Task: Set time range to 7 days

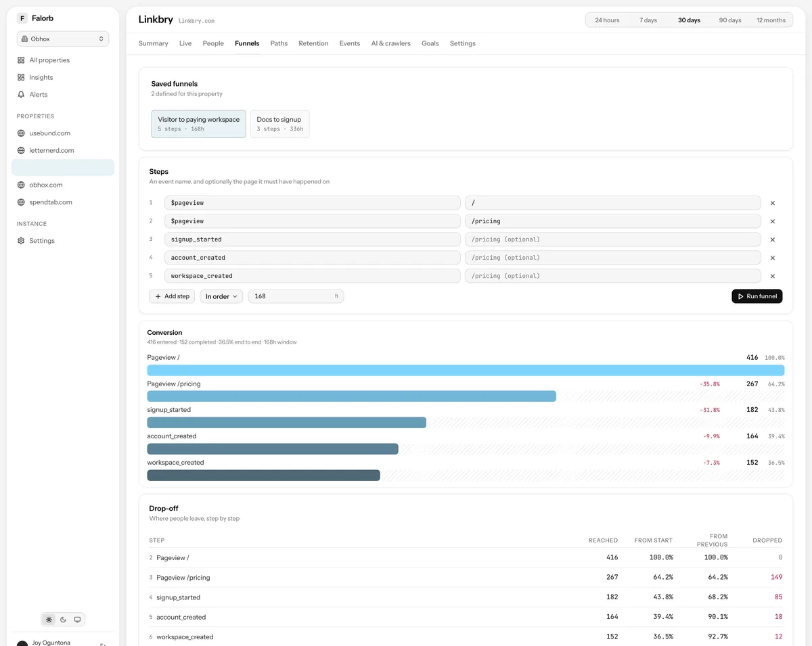Action: coord(648,20)
